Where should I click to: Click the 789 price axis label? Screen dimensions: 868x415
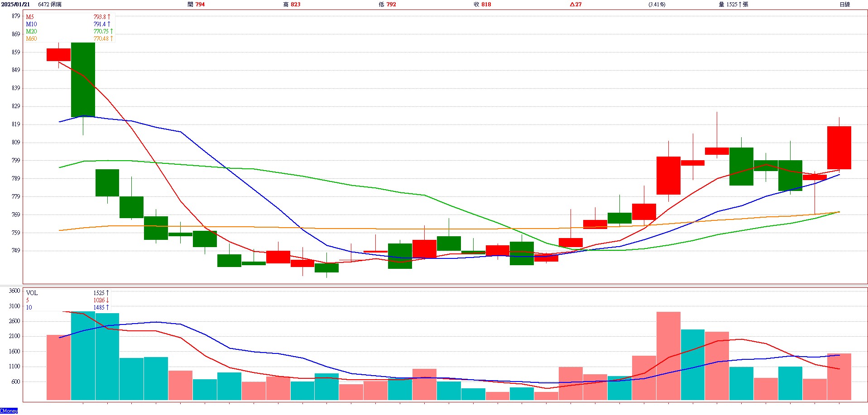point(16,179)
